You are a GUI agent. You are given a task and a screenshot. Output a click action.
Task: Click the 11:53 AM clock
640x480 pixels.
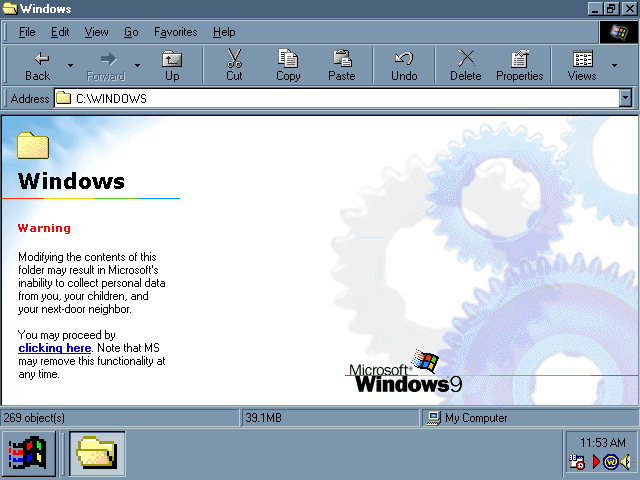point(603,442)
